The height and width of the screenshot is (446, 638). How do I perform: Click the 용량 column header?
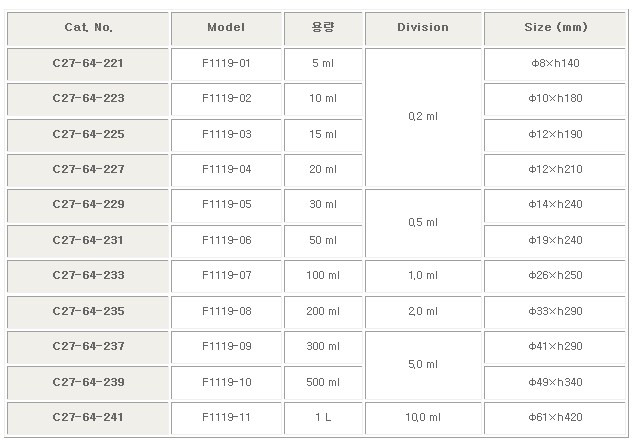(322, 28)
